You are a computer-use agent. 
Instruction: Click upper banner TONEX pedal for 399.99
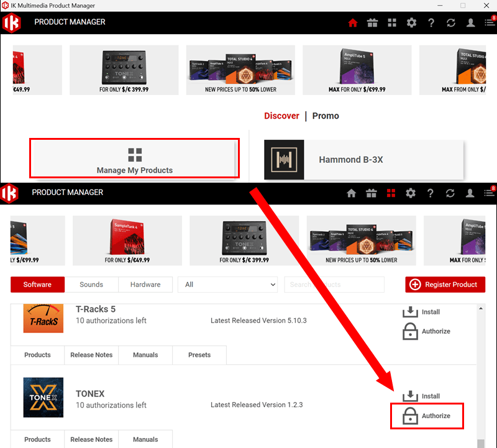tap(124, 70)
